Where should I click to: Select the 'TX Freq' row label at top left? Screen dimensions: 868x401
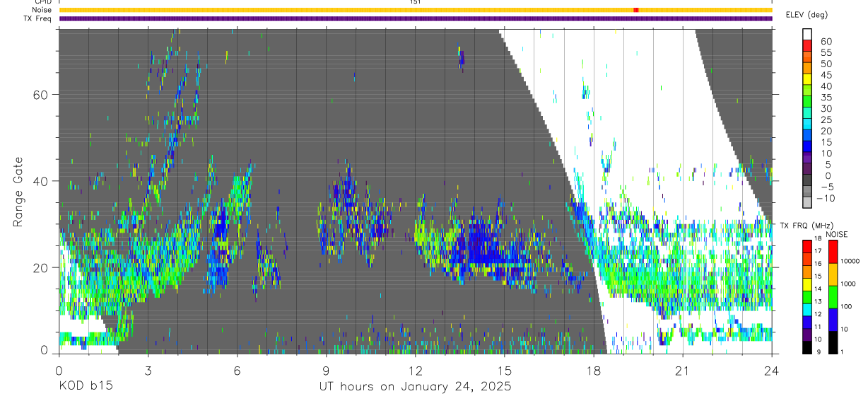38,18
